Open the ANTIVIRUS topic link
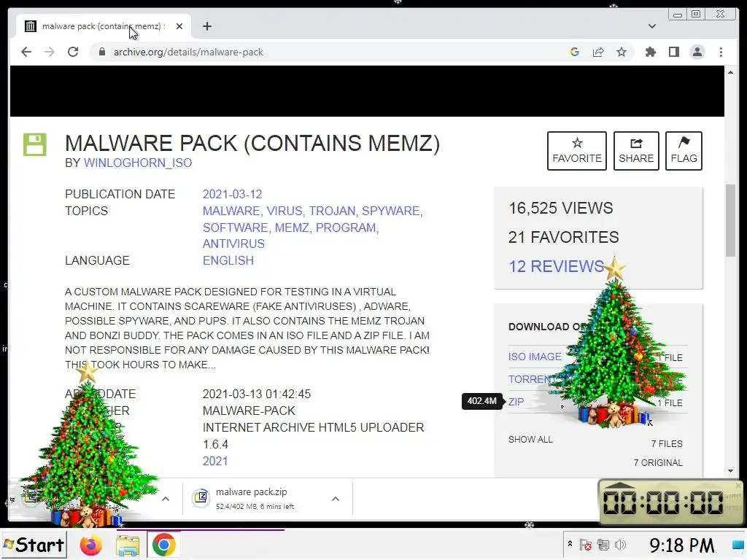Screen dimensions: 747x560 [x=233, y=244]
